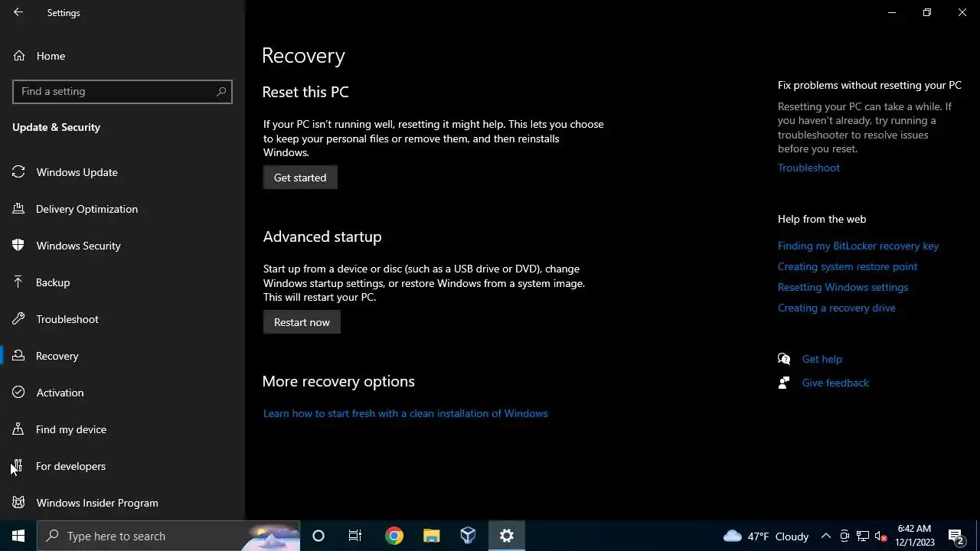Image resolution: width=980 pixels, height=551 pixels.
Task: Open For developers settings
Action: [x=122, y=466]
